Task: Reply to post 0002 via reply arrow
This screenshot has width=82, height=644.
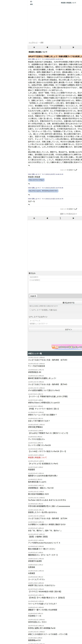Action: point(29,184)
